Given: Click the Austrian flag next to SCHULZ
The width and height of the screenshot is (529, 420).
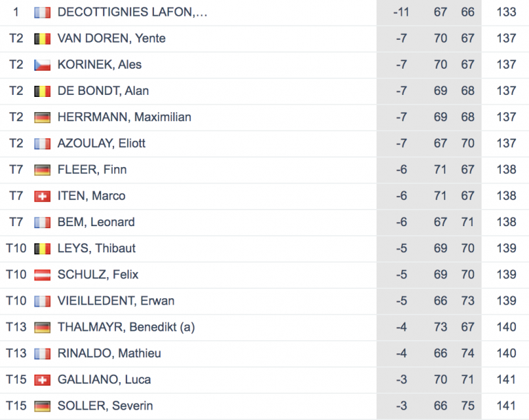Looking at the screenshot, I should coord(42,275).
